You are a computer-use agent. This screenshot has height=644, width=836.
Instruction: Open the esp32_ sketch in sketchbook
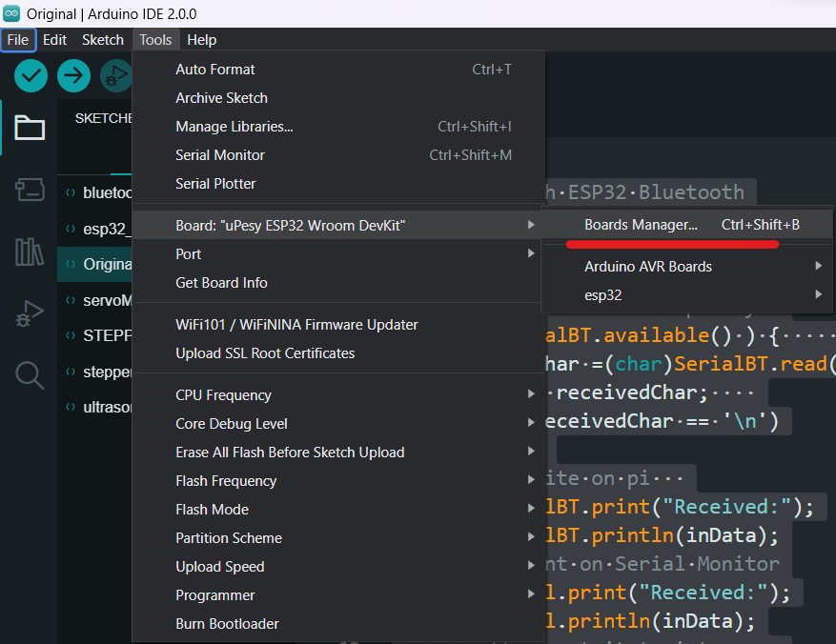pos(95,229)
